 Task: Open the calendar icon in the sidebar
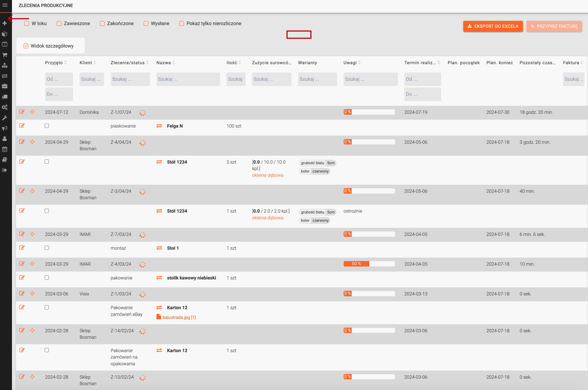pyautogui.click(x=4, y=149)
